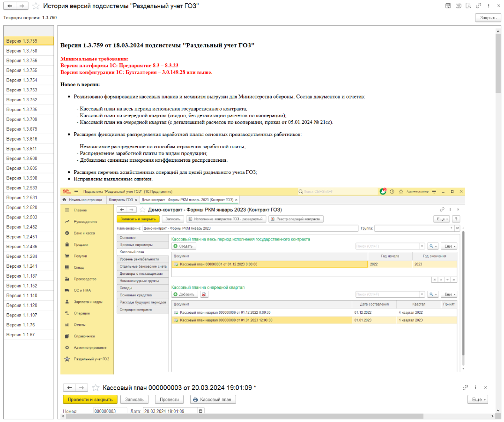Click the '?' help button in Демо-контракт form

pos(456,219)
